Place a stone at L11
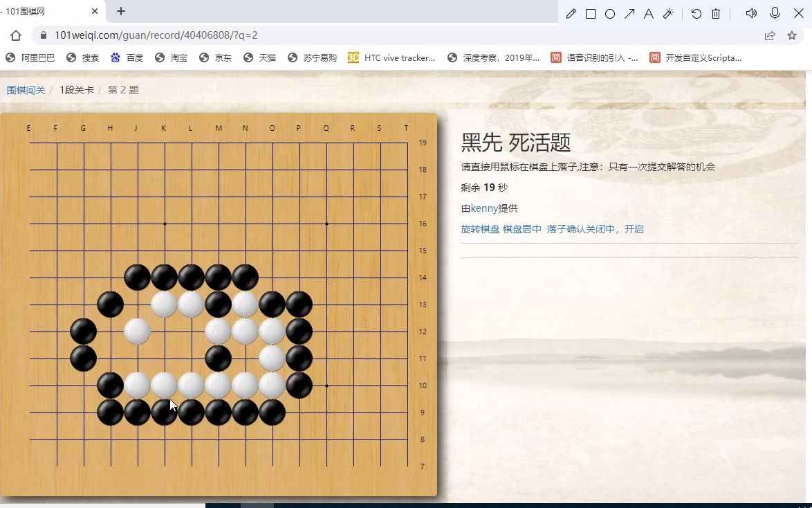 (192, 359)
